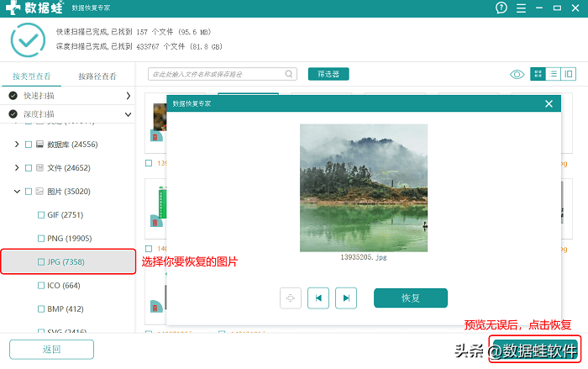The width and height of the screenshot is (588, 369).
Task: Click the search magnifier icon
Action: [288, 74]
